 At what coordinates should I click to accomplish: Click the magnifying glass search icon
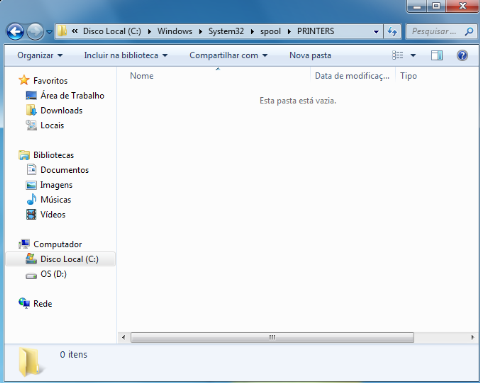[469, 32]
